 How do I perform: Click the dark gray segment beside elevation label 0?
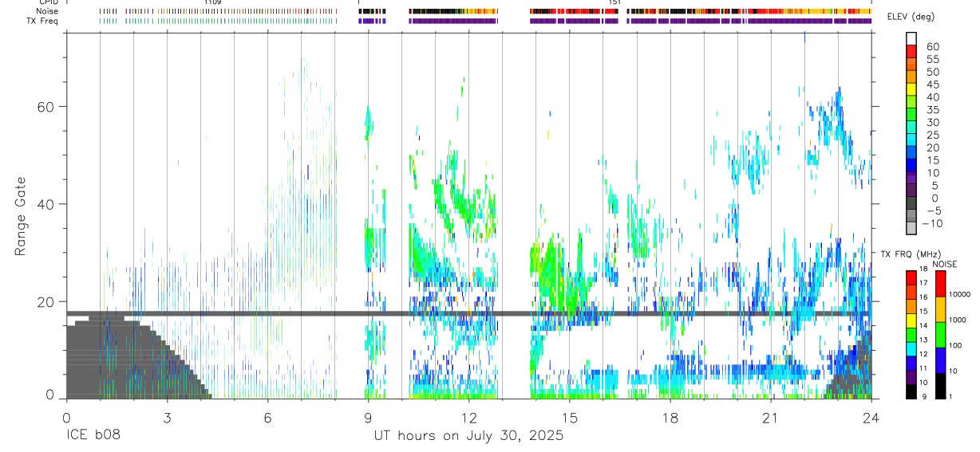(911, 202)
